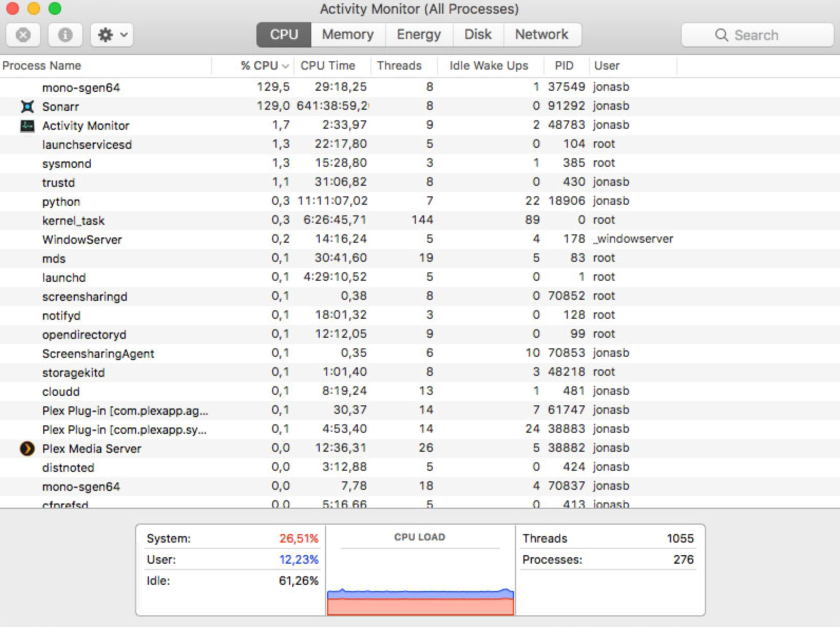The width and height of the screenshot is (840, 627).
Task: Click the search magnifier icon
Action: click(x=721, y=35)
